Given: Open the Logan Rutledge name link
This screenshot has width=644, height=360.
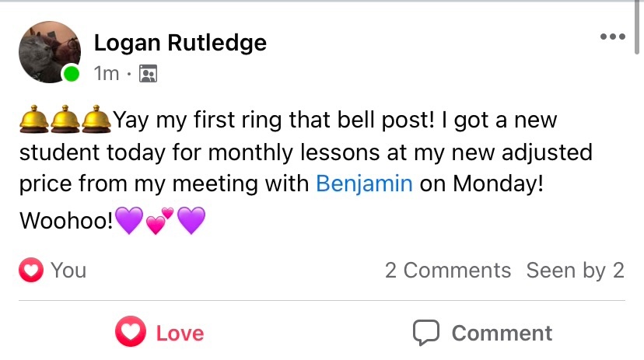Looking at the screenshot, I should coord(180,43).
